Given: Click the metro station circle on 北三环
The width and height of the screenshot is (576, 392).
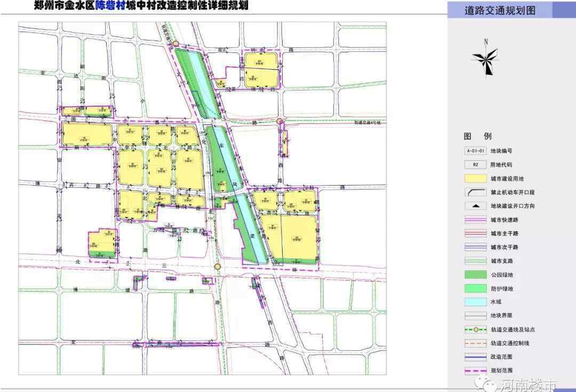Looking at the screenshot, I should [x=218, y=266].
